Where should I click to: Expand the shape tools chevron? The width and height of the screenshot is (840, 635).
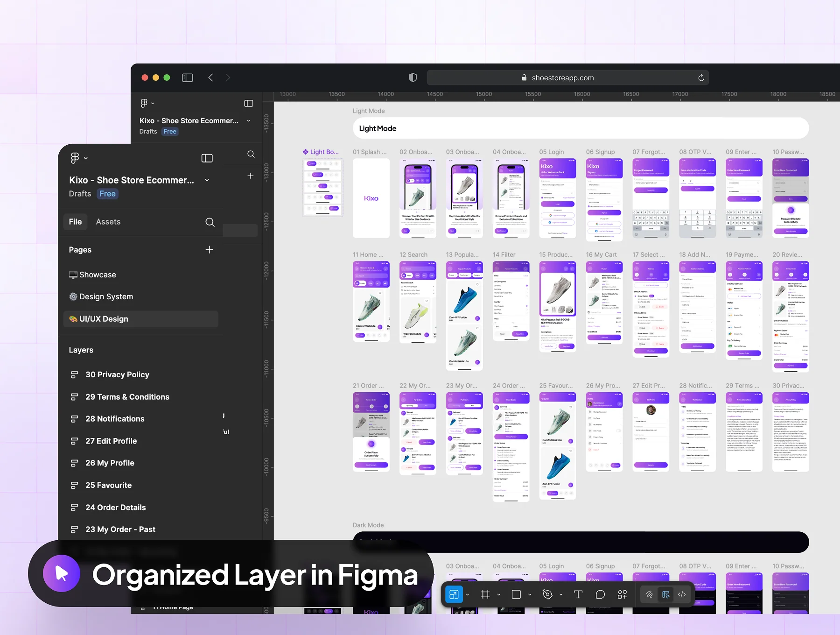click(530, 594)
